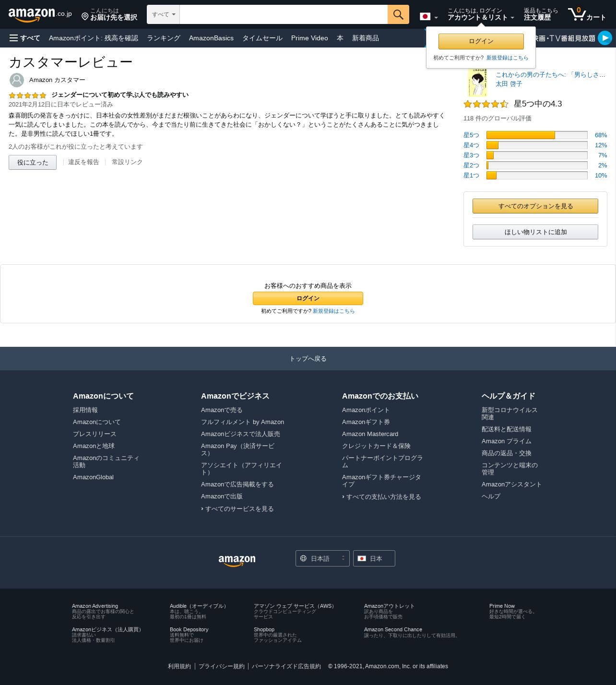Viewport: 616px width, 685px height.
Task: Open the 日本語 language dropdown in footer
Action: (322, 558)
